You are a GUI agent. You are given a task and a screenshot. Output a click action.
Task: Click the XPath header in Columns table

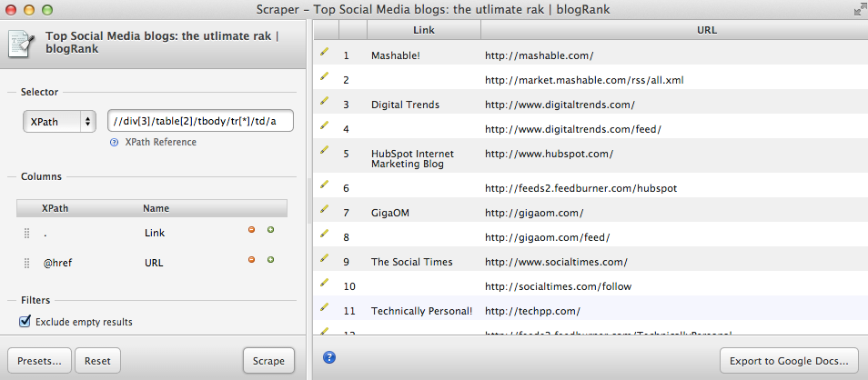pos(55,208)
